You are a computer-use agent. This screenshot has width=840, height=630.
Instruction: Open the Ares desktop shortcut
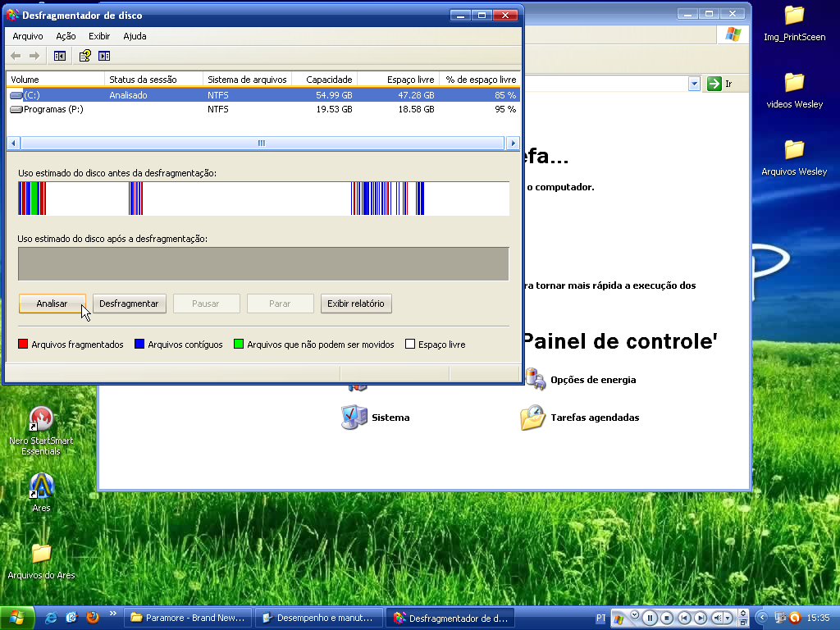[x=41, y=486]
